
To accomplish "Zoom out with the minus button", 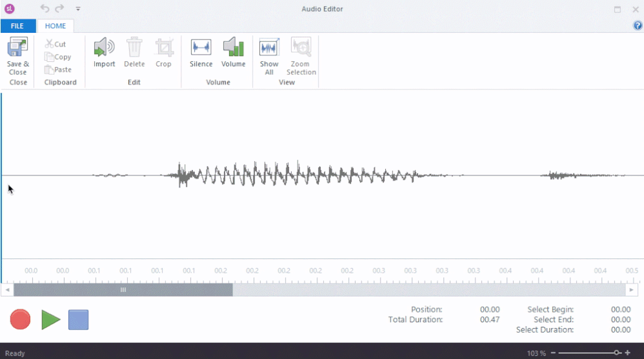I will click(x=553, y=353).
